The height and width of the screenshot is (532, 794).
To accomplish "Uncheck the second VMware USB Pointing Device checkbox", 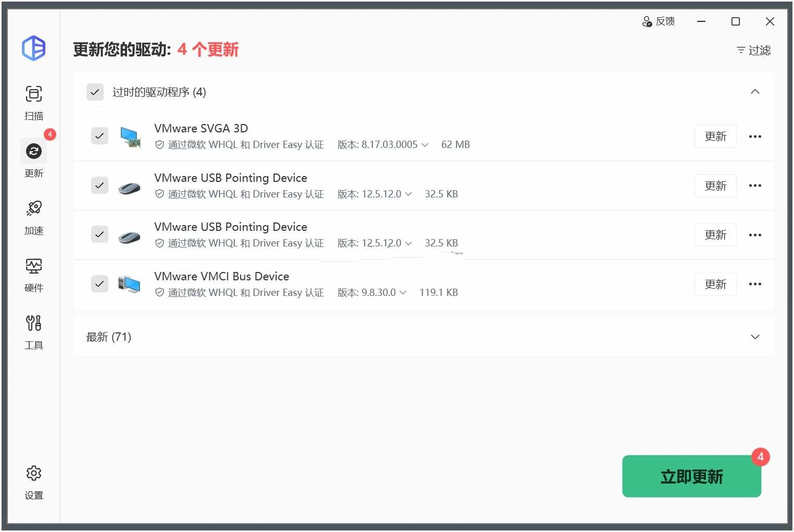I will 100,234.
